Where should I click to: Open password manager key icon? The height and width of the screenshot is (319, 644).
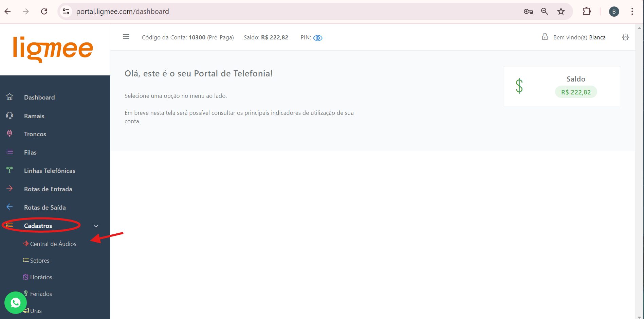point(528,12)
